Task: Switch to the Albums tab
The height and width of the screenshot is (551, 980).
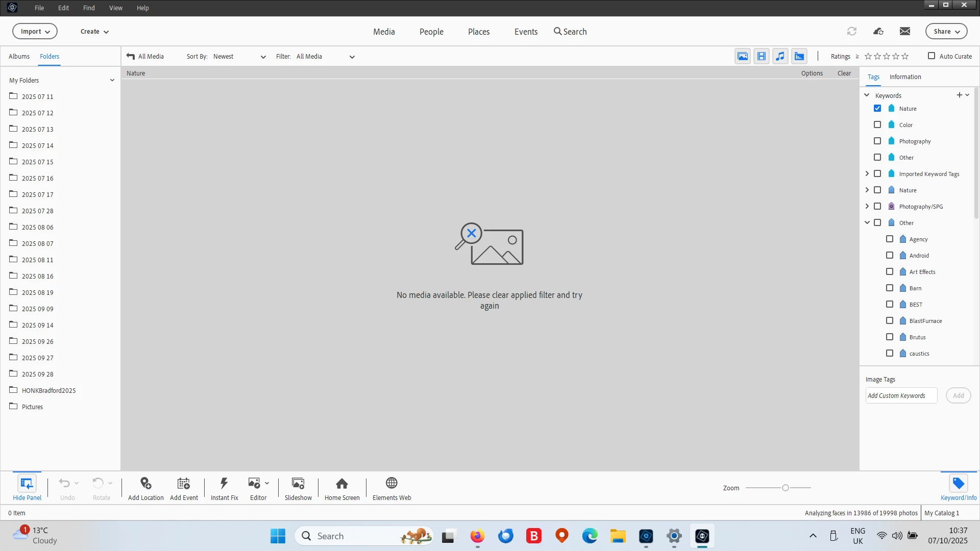Action: coord(19,56)
